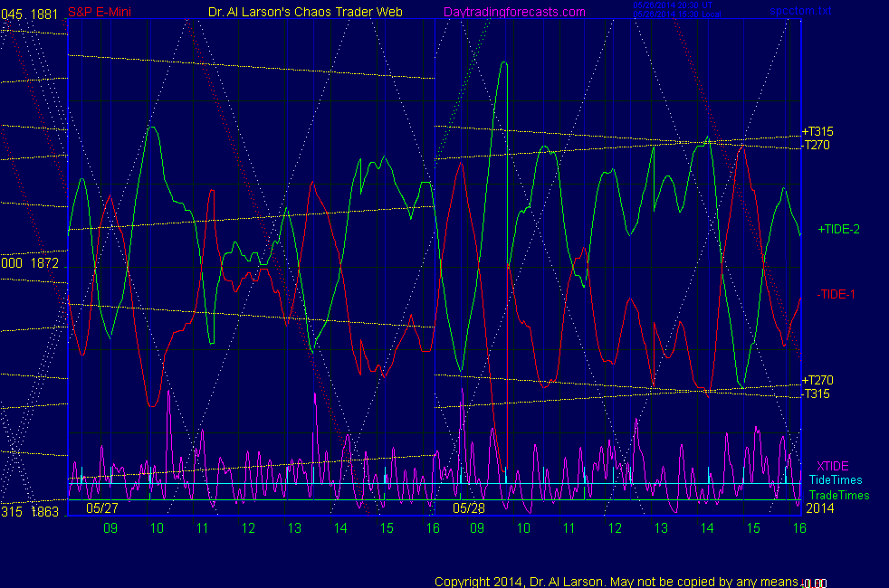Click the red '-TIDE-1' legend label
Viewport: 889px width, 588px height.
pyautogui.click(x=836, y=294)
